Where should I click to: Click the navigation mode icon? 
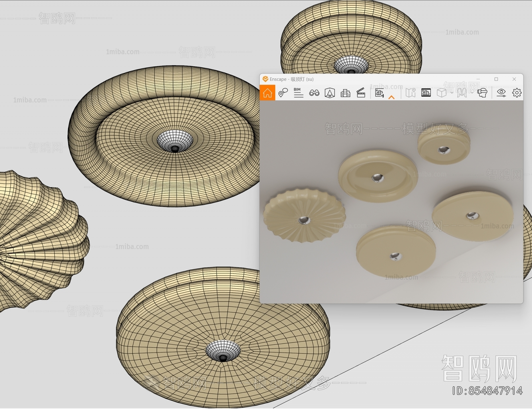point(462,93)
